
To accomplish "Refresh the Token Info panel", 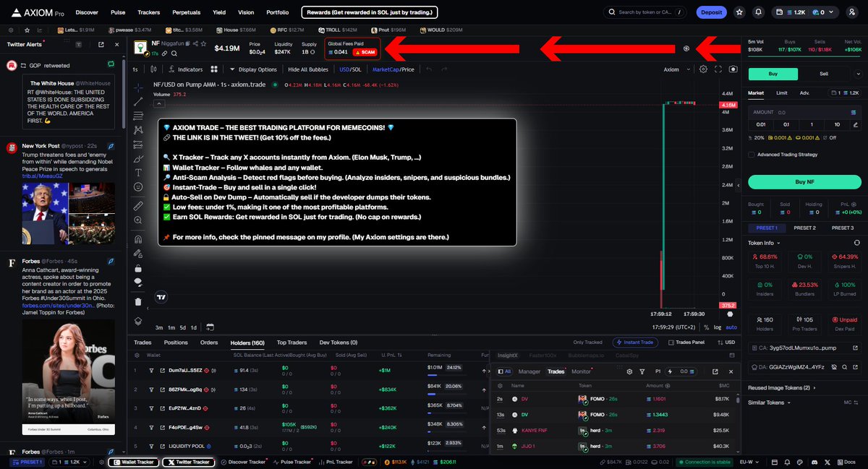I will coord(857,243).
